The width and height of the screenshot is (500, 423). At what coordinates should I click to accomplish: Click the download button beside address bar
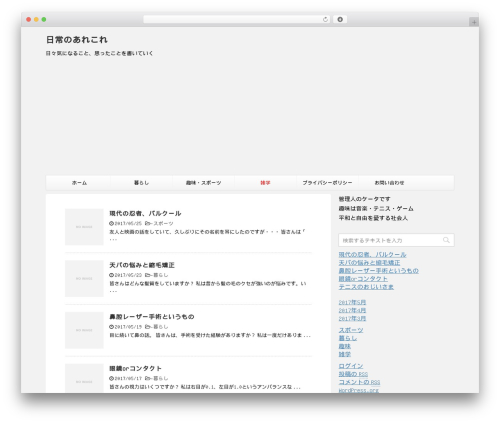[340, 20]
